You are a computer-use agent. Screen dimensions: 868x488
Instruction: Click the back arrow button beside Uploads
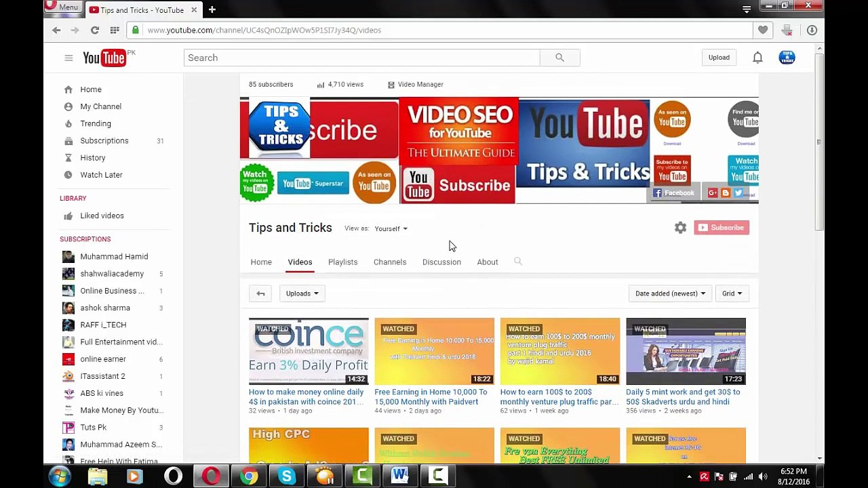pos(260,293)
